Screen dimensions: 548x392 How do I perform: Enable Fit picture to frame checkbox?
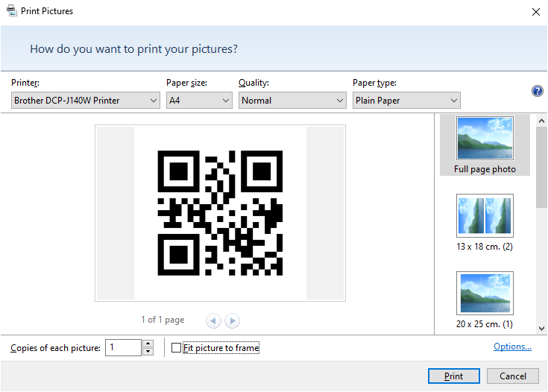pos(176,347)
